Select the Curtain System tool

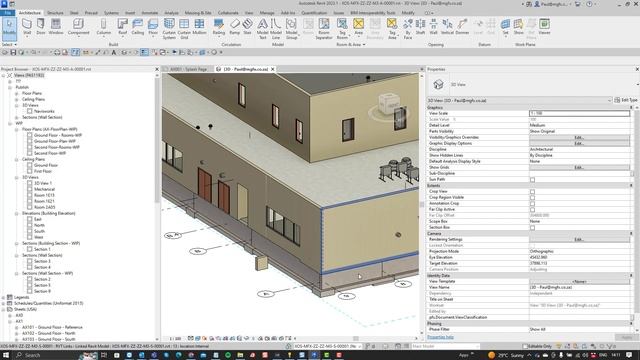click(169, 29)
